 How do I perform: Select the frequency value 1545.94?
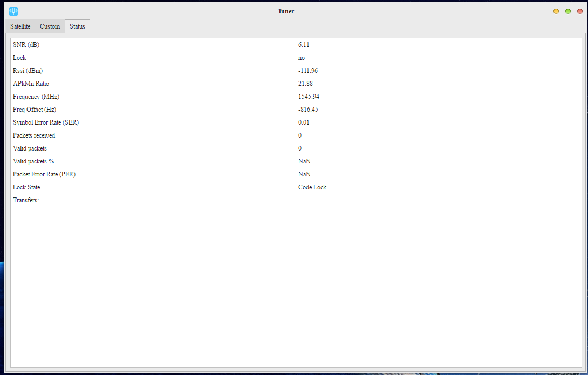point(309,97)
